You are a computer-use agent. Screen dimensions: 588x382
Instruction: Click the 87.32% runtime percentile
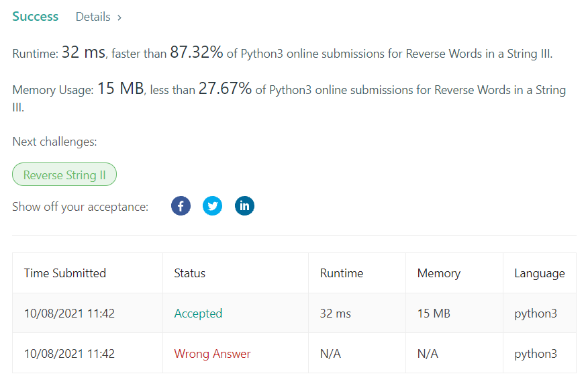point(197,52)
